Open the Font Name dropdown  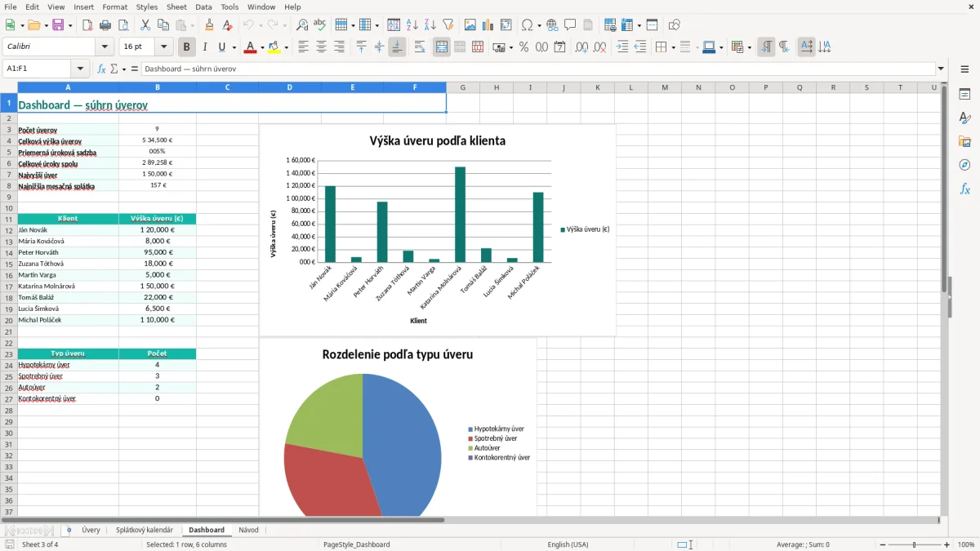(105, 47)
